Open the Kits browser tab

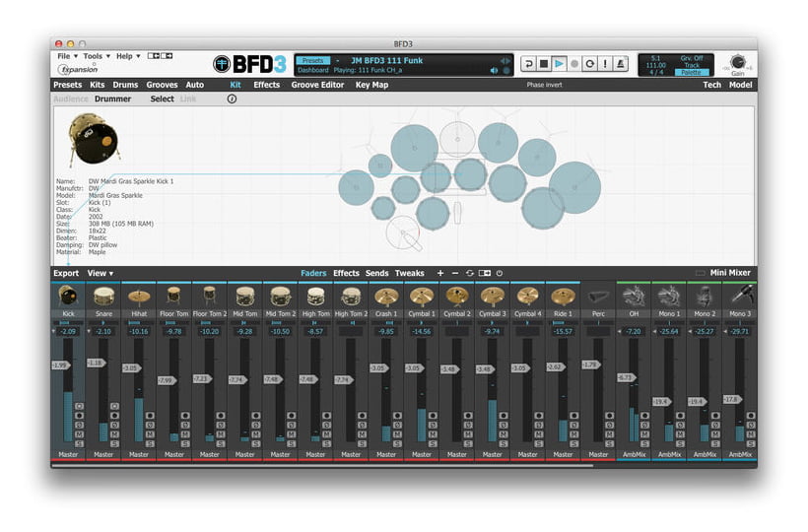[97, 85]
